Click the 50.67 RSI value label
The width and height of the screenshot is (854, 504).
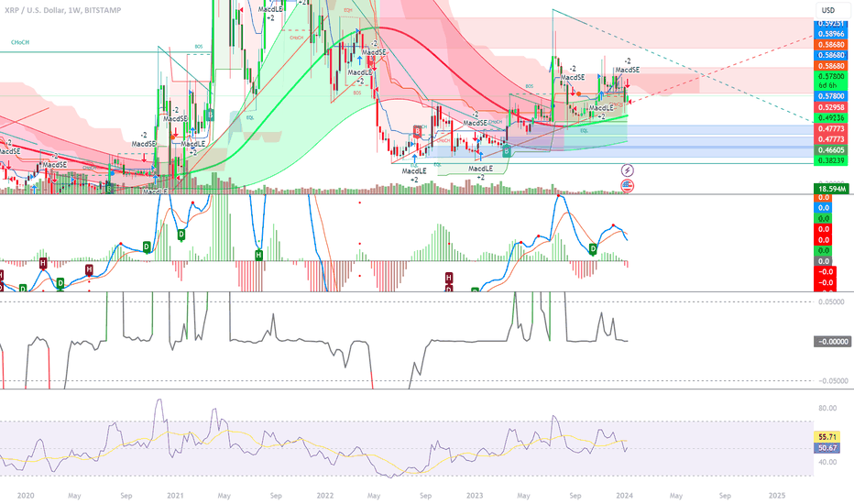click(x=827, y=448)
